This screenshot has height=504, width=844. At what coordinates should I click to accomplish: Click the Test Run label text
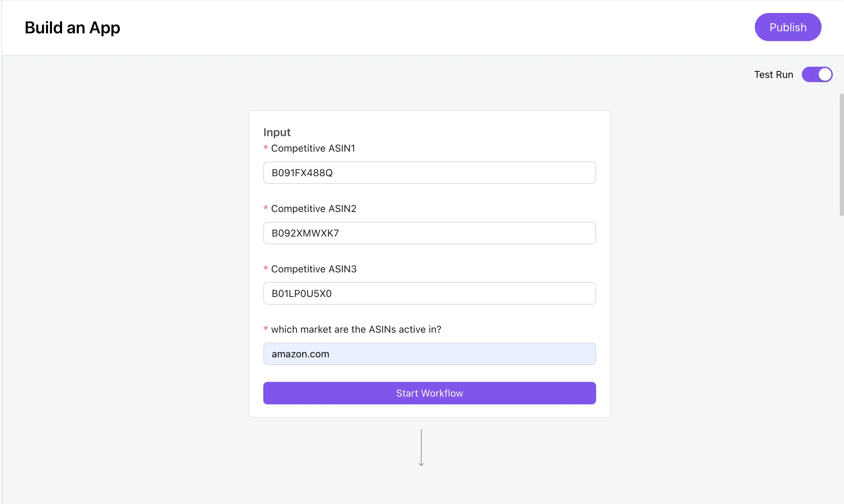[x=773, y=74]
